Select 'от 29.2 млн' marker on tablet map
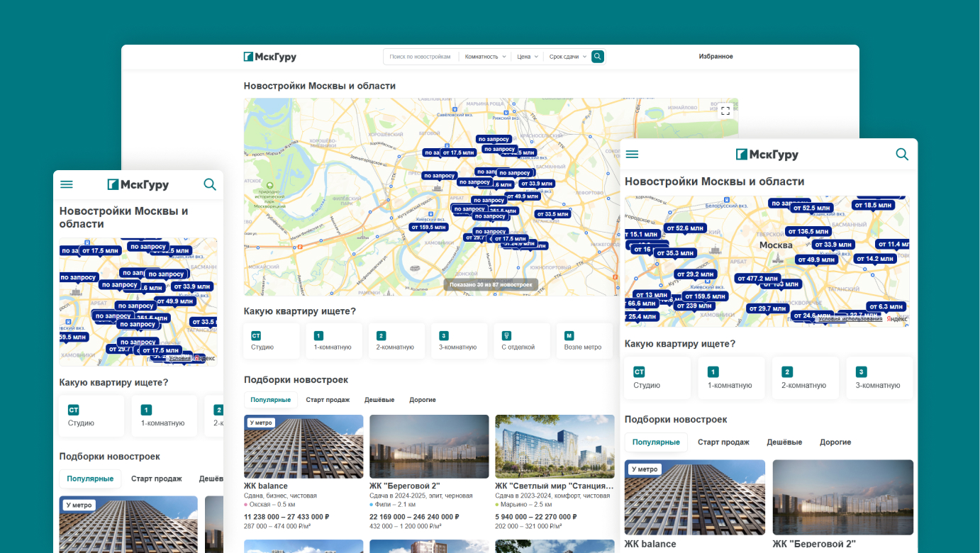 [x=695, y=274]
